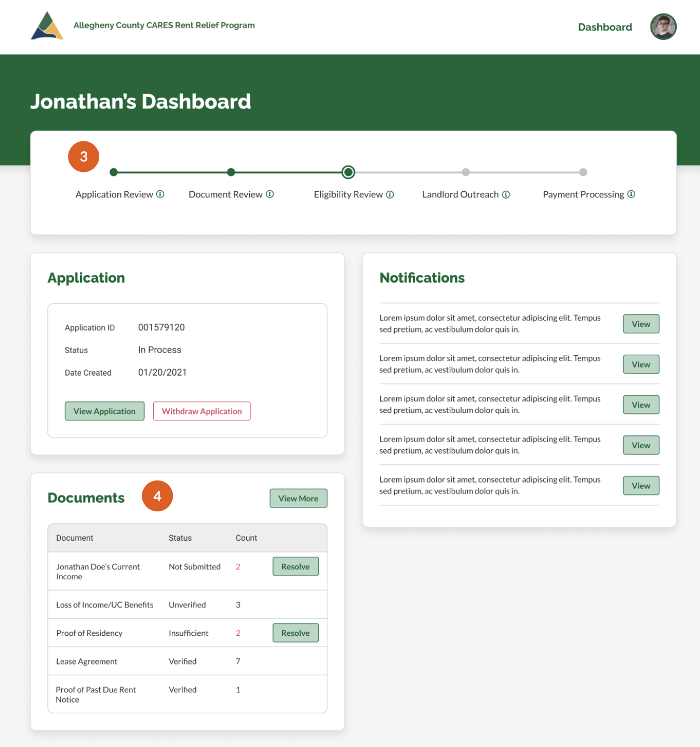The image size is (700, 747).
Task: Resolve the Proof of Residency document
Action: (x=295, y=633)
